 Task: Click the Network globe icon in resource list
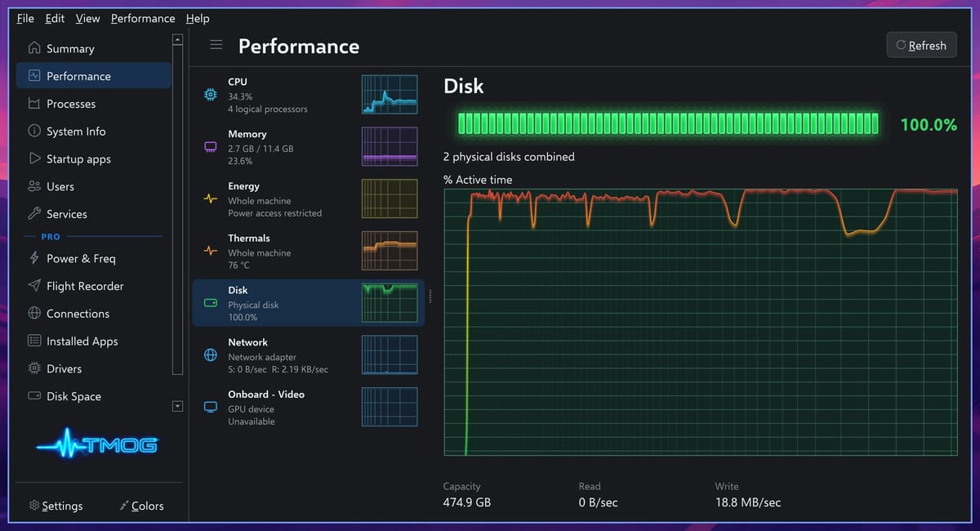[211, 355]
